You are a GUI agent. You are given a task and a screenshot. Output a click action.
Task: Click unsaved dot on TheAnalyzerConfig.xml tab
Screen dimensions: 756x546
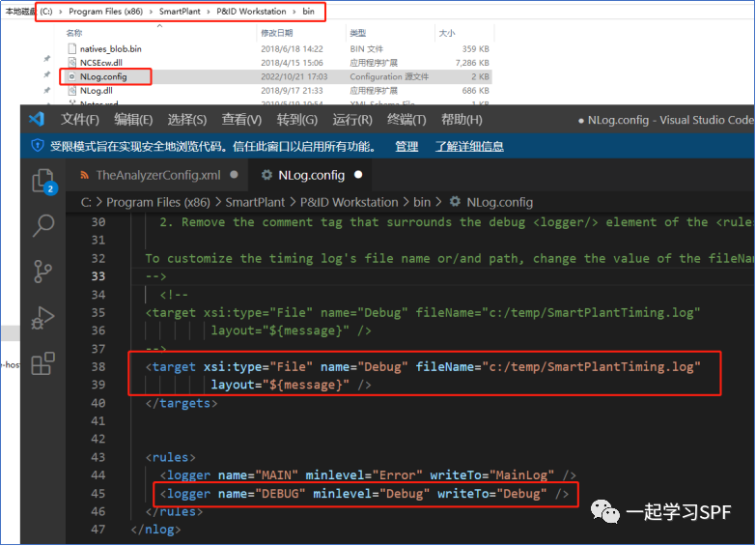coord(235,175)
